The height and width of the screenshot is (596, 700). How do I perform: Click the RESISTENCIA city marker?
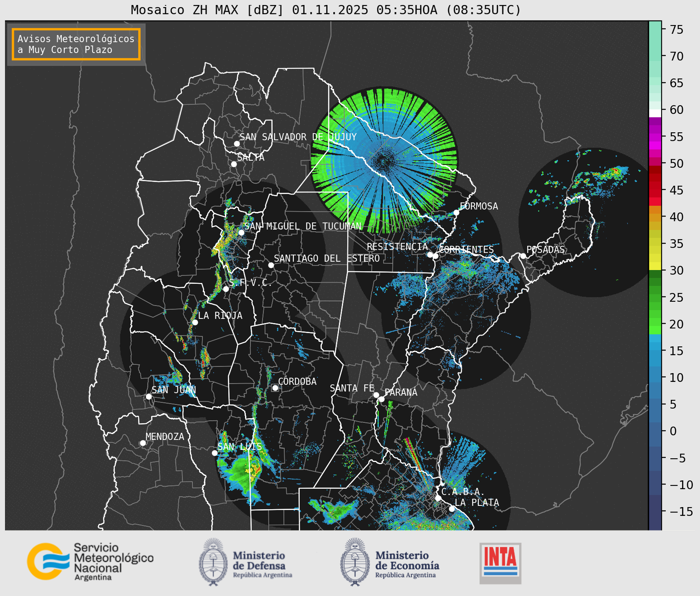click(430, 255)
